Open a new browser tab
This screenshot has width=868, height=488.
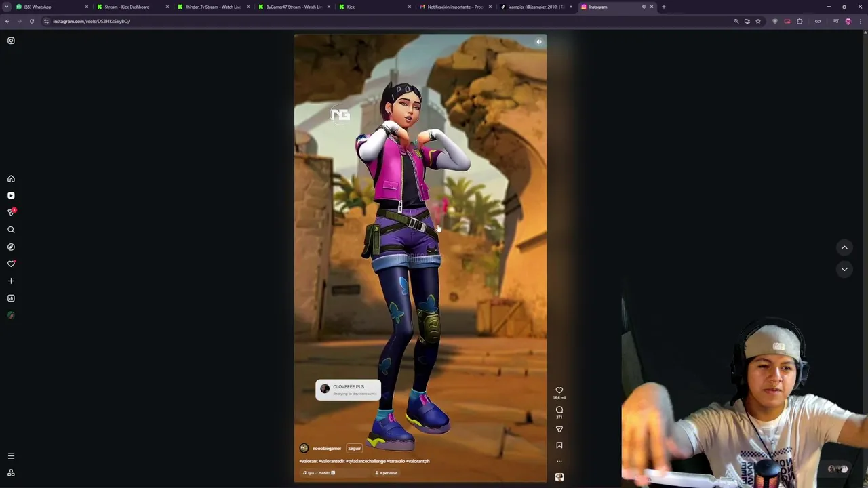point(664,7)
